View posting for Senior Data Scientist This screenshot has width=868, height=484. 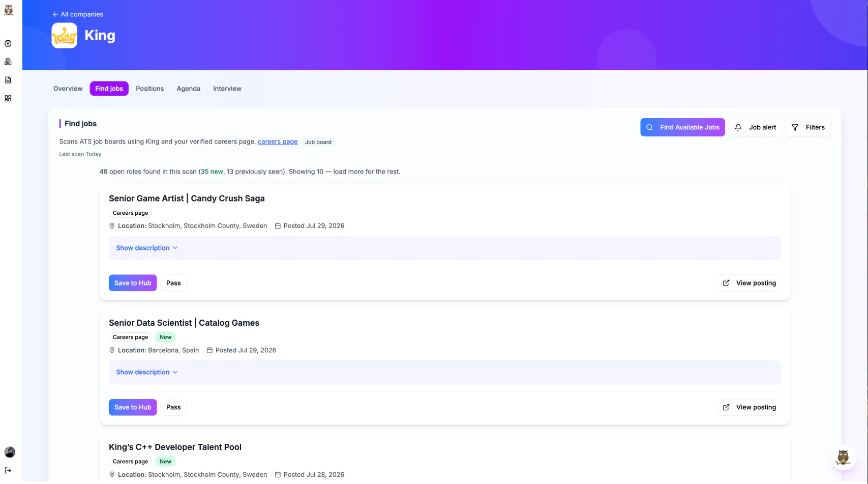(749, 407)
